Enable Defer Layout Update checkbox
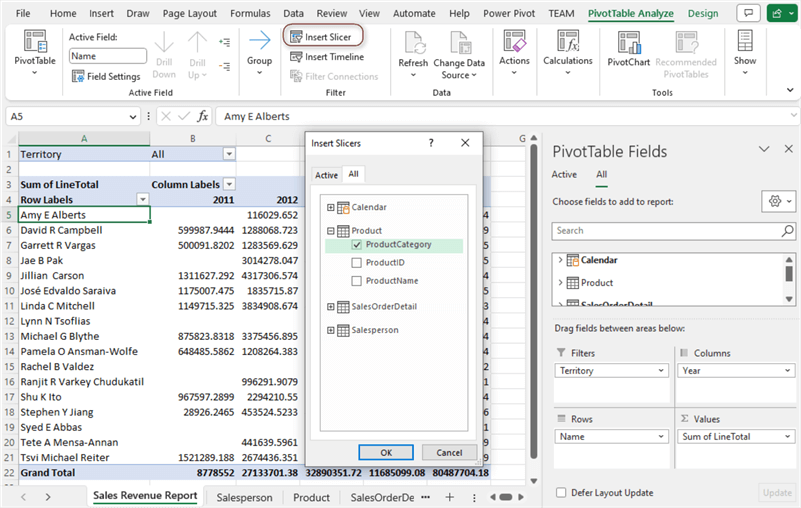Viewport: 801px width, 508px height. point(561,492)
